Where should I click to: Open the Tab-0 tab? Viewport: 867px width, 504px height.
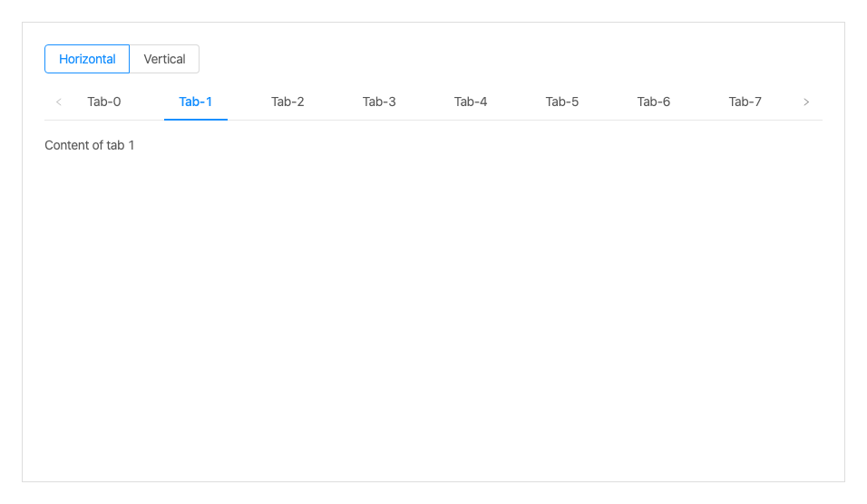[104, 102]
